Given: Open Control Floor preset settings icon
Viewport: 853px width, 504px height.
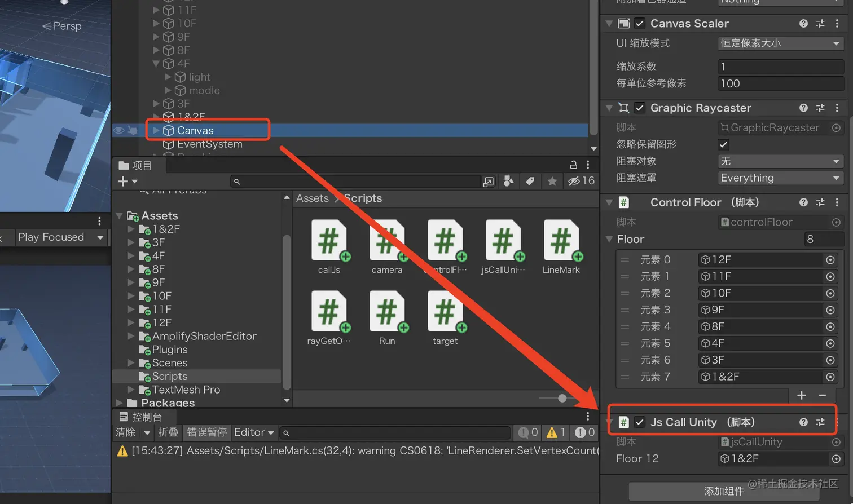Looking at the screenshot, I should click(820, 202).
